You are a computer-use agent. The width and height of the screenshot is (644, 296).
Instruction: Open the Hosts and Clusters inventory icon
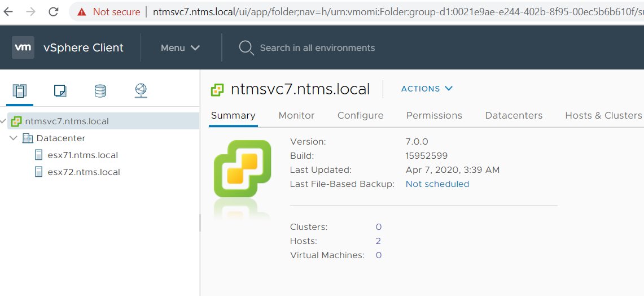[x=20, y=90]
